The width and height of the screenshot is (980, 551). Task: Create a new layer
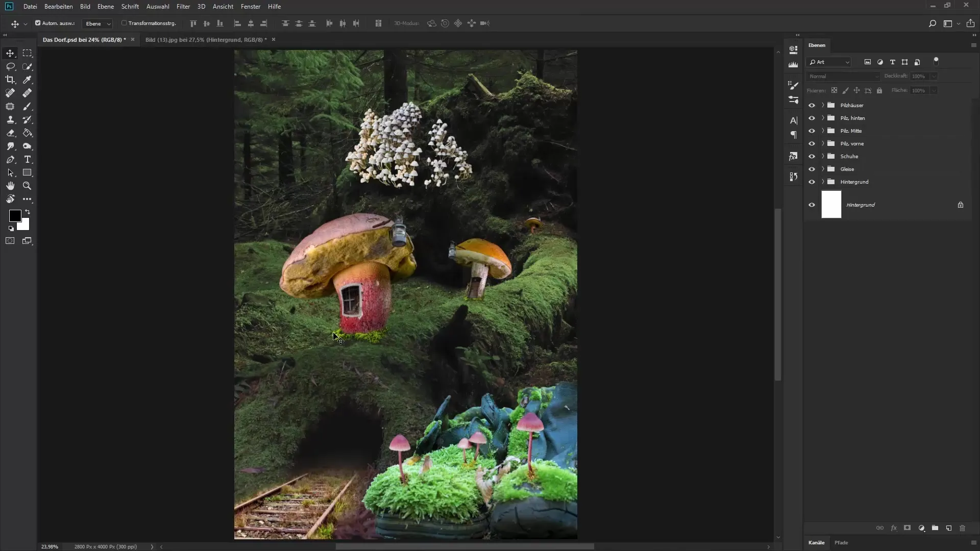point(949,528)
